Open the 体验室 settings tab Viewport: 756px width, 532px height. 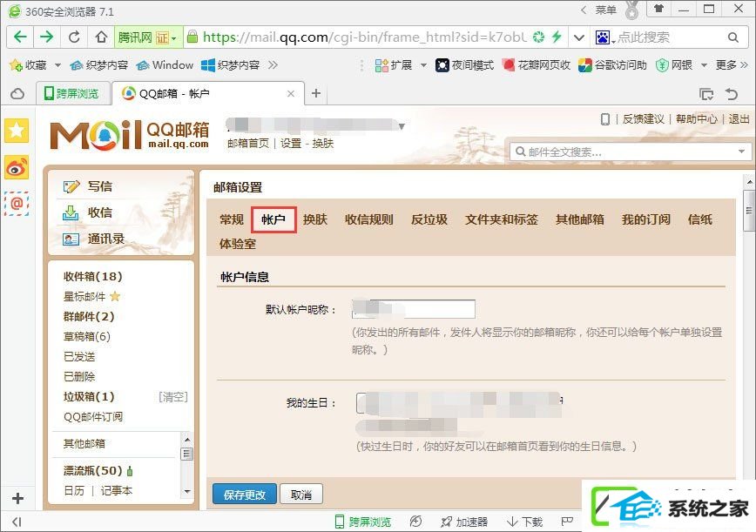238,244
